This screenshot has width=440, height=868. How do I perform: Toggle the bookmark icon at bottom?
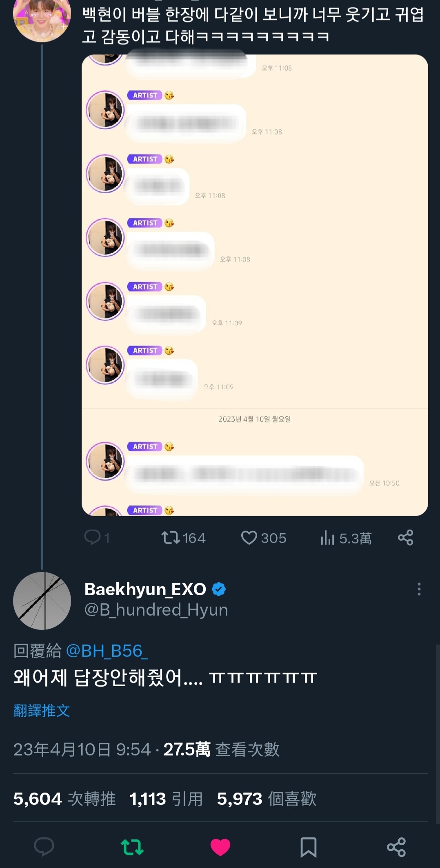point(308,847)
